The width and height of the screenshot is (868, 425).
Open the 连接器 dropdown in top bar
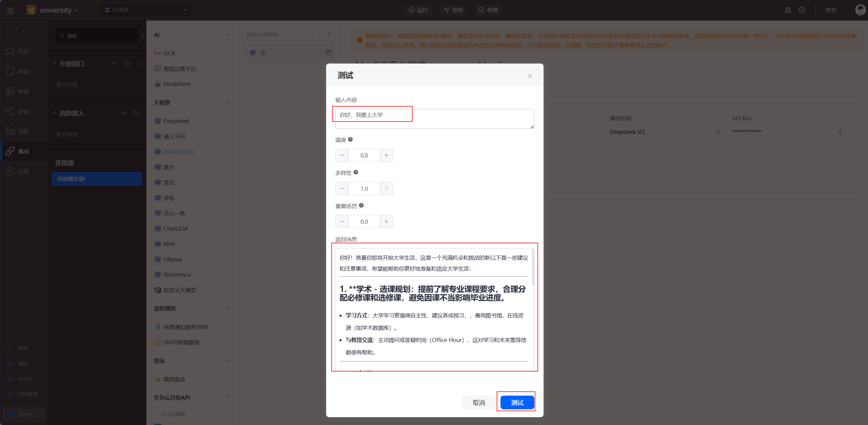point(146,10)
